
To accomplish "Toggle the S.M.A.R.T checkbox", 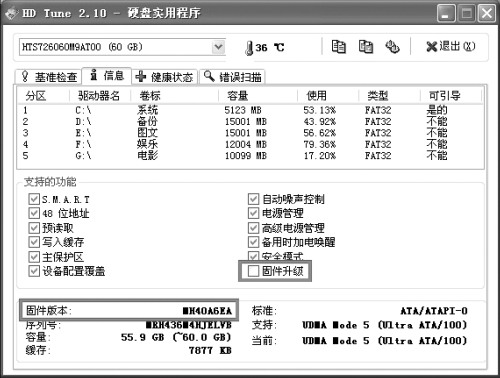I will [x=34, y=199].
